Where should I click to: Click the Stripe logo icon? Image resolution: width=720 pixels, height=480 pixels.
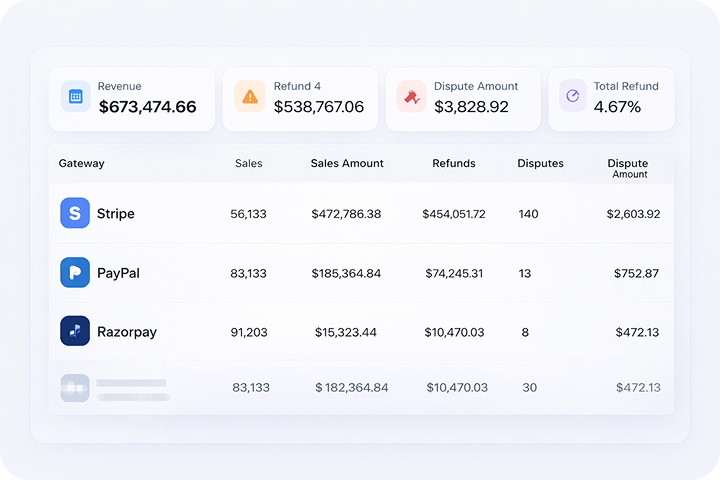(x=75, y=213)
